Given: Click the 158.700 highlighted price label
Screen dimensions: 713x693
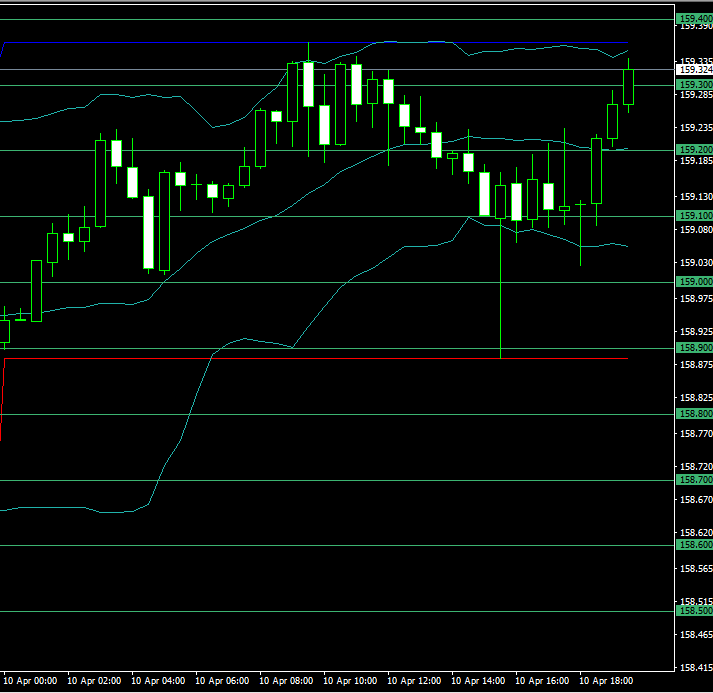Looking at the screenshot, I should coord(694,480).
